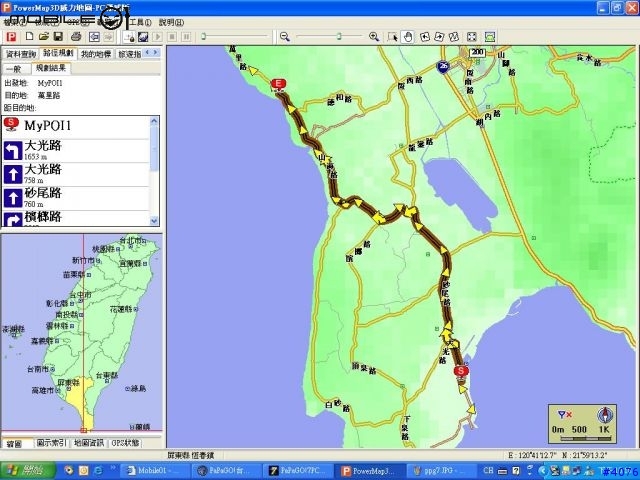The width and height of the screenshot is (640, 480).
Task: Click the 3D globe view icon
Action: tap(143, 37)
